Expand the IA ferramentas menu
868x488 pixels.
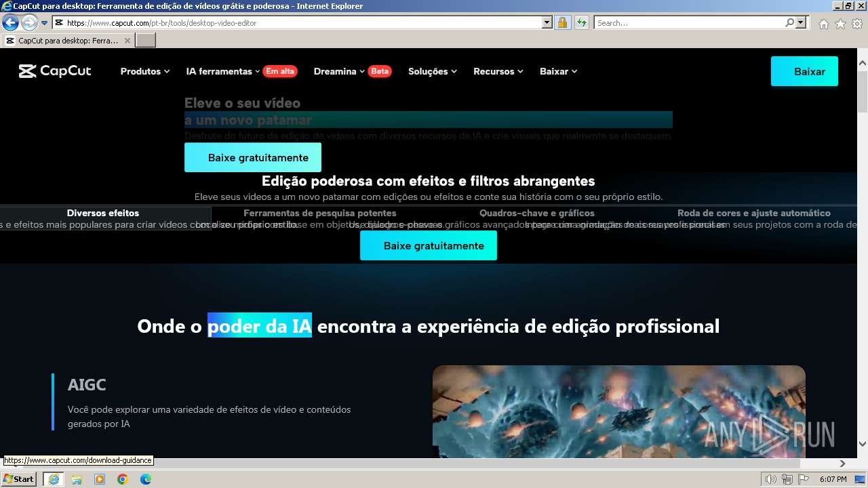(223, 71)
